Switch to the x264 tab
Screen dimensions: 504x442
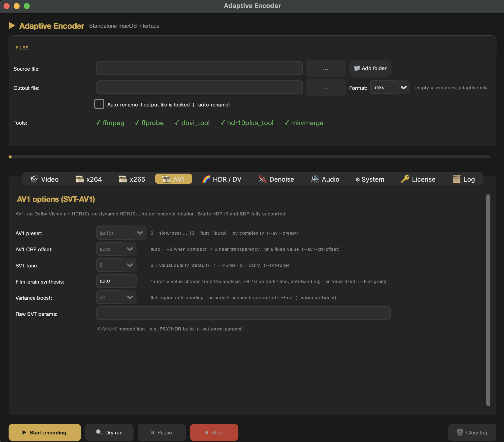pyautogui.click(x=89, y=179)
